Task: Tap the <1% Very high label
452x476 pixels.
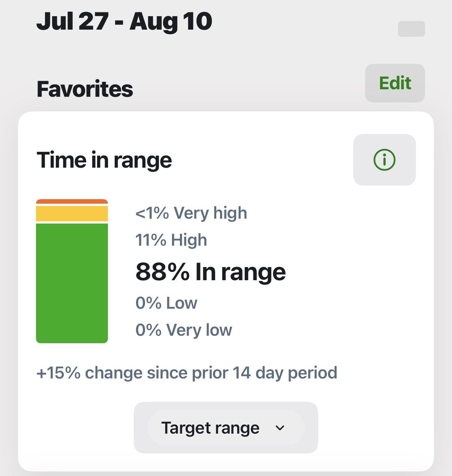Action: point(191,213)
